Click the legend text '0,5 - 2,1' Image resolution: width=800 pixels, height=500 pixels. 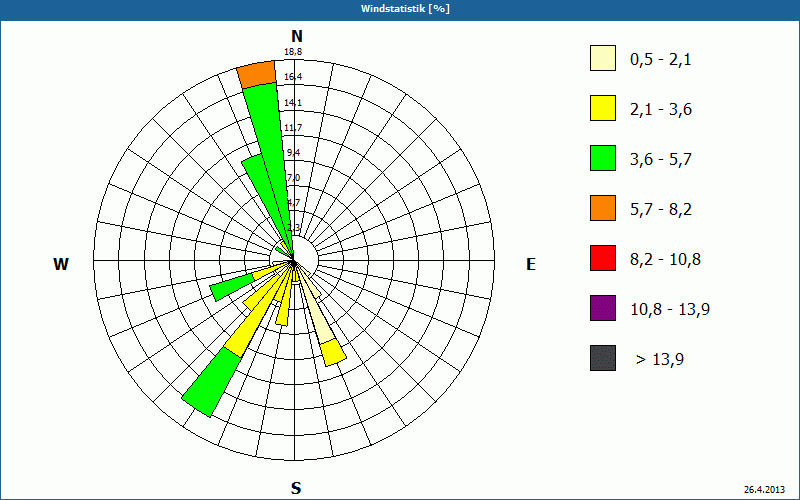661,60
